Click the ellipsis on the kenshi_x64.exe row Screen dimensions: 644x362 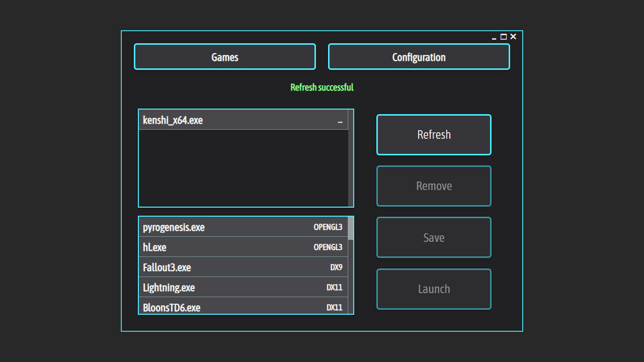point(340,121)
